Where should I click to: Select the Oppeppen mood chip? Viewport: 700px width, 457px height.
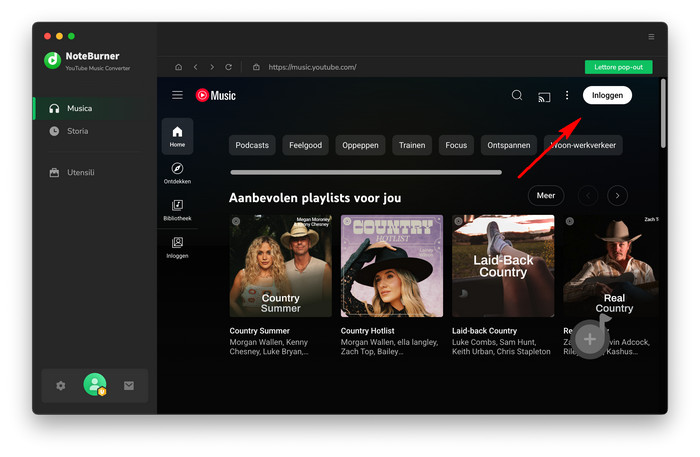tap(360, 145)
